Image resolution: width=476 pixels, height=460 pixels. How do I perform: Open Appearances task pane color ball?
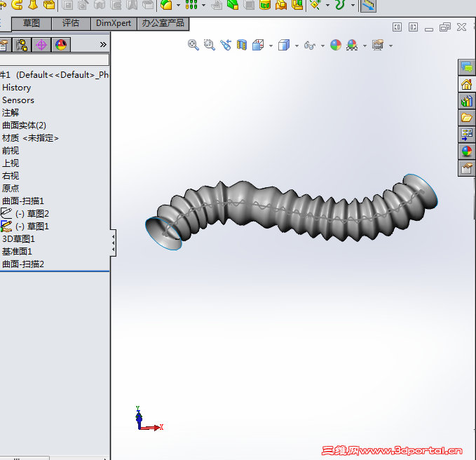click(467, 151)
